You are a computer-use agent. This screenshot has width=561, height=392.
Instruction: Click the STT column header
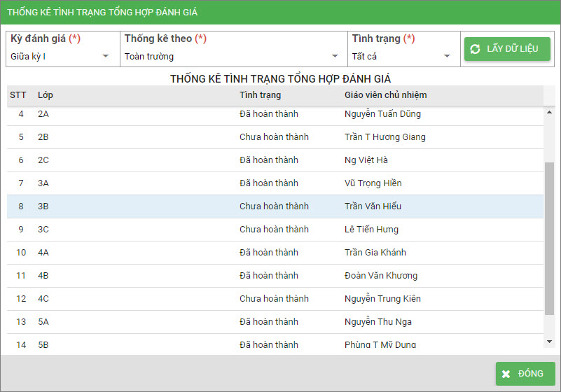[18, 95]
